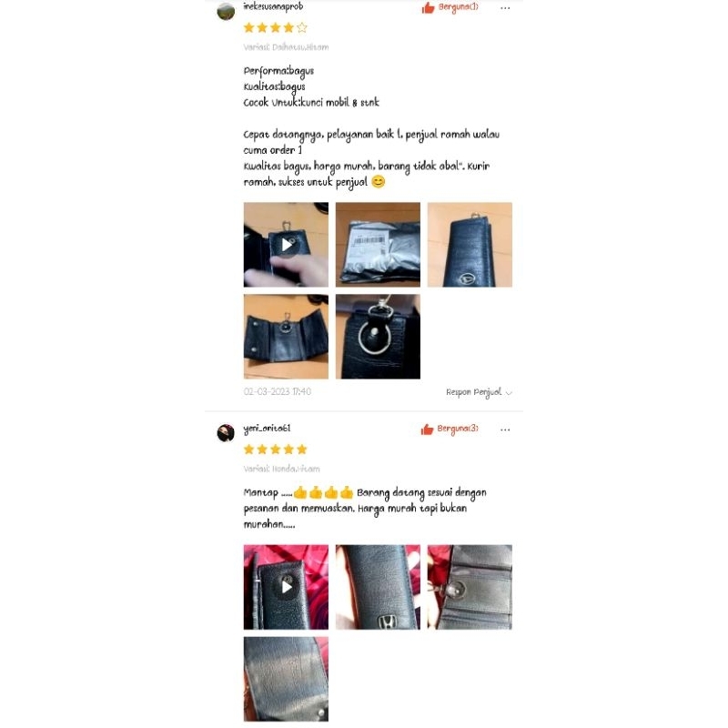View the key ring close-up photo

click(x=378, y=337)
